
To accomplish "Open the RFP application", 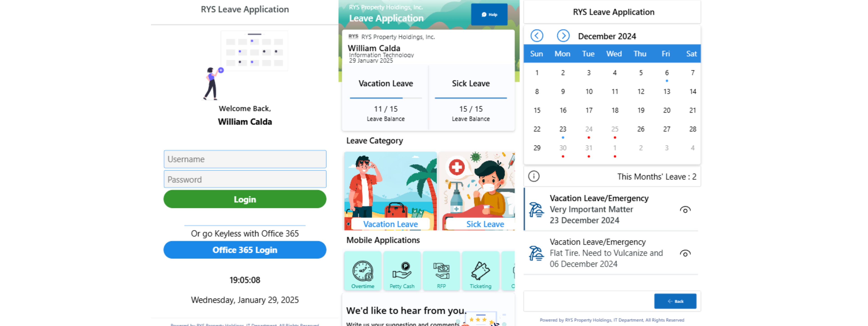I will point(441,271).
